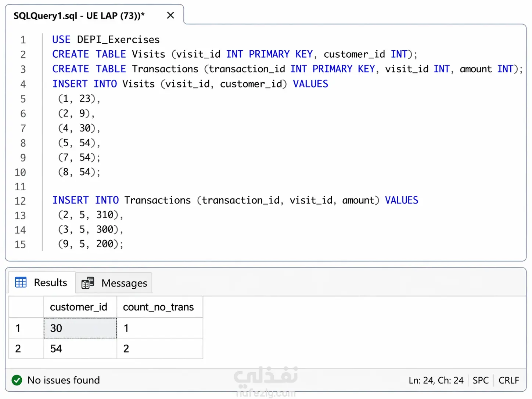Click the Messages tab icon
Viewport: 532px width, 399px height.
pyautogui.click(x=87, y=283)
